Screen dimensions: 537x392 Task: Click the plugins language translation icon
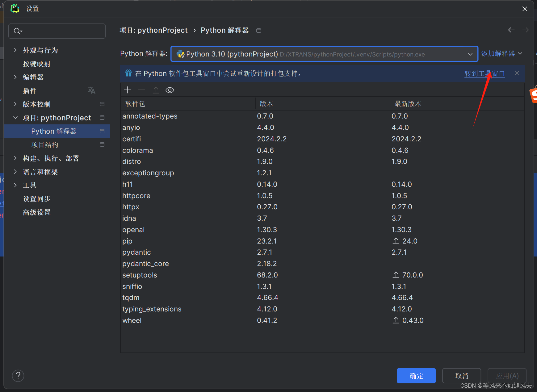[91, 90]
